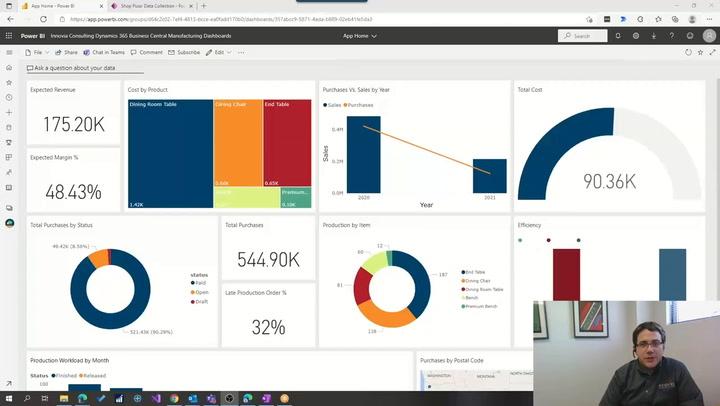Click the Late Production Order 32% tile
This screenshot has height=406, width=720.
[268, 316]
